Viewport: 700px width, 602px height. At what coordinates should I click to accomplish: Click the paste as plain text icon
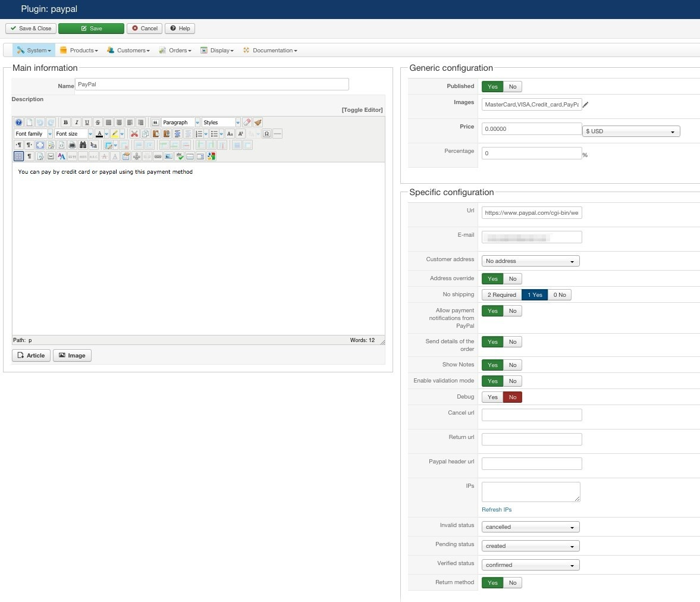(167, 133)
